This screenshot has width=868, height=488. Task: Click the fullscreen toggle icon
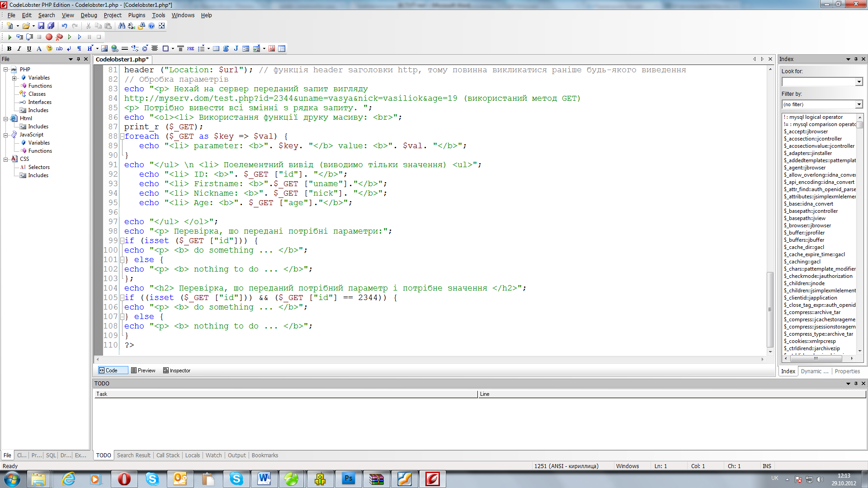coord(162,26)
